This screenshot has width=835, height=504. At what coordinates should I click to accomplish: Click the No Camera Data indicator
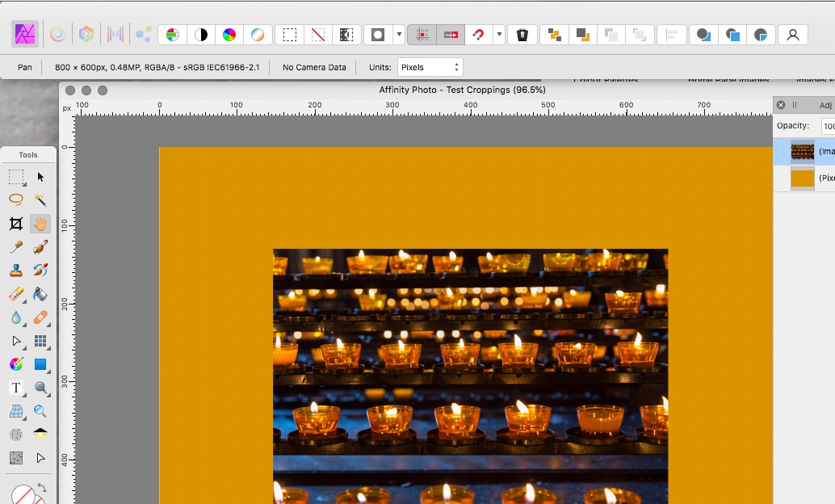tap(313, 67)
